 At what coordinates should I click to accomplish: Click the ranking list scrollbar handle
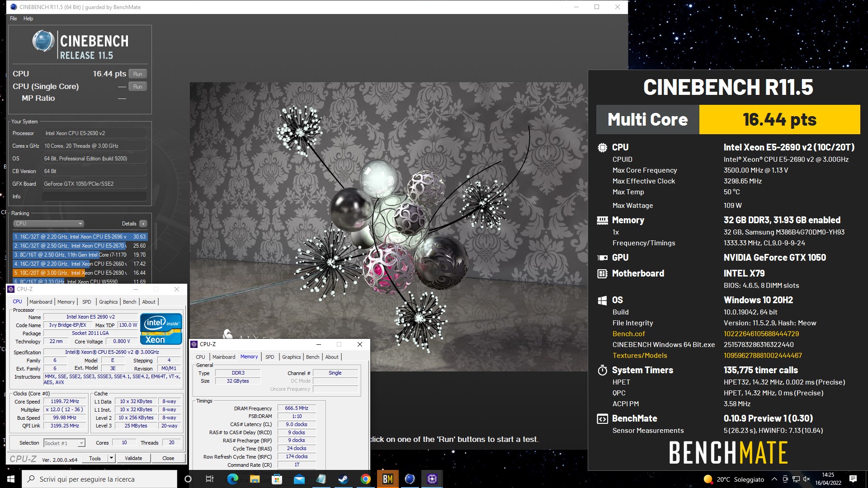tap(156, 236)
